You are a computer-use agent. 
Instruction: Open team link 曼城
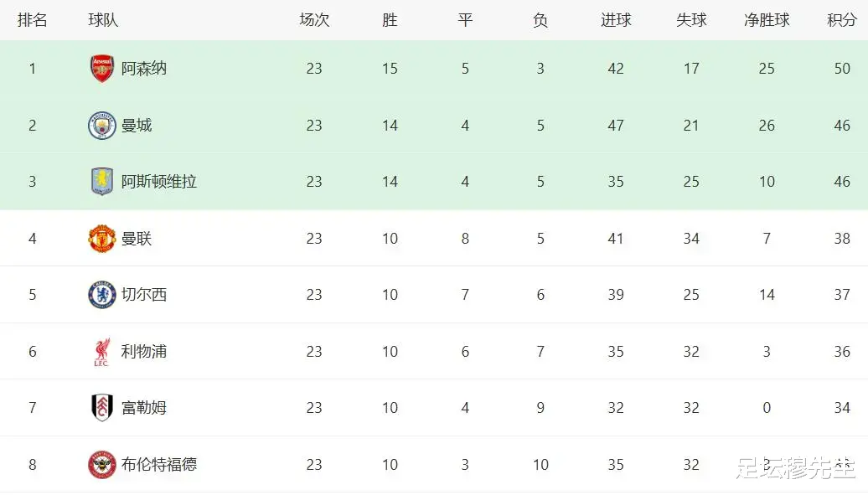click(x=137, y=126)
